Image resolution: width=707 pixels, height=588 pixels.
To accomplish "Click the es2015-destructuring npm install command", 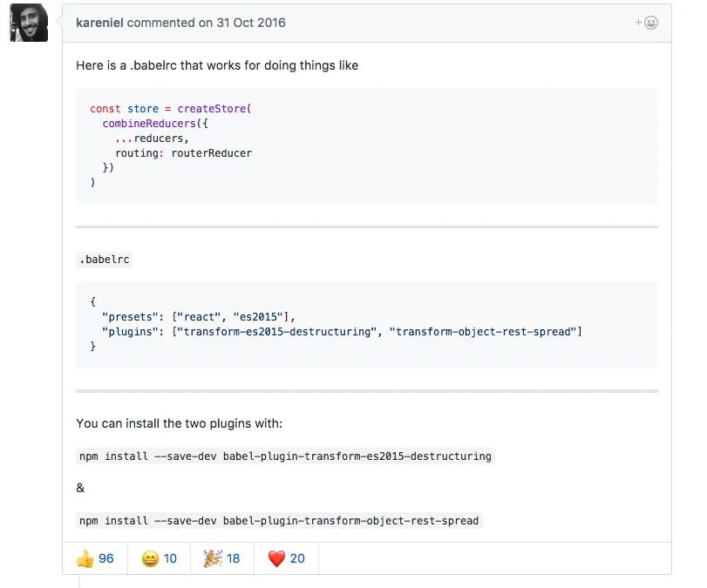I will click(x=285, y=456).
